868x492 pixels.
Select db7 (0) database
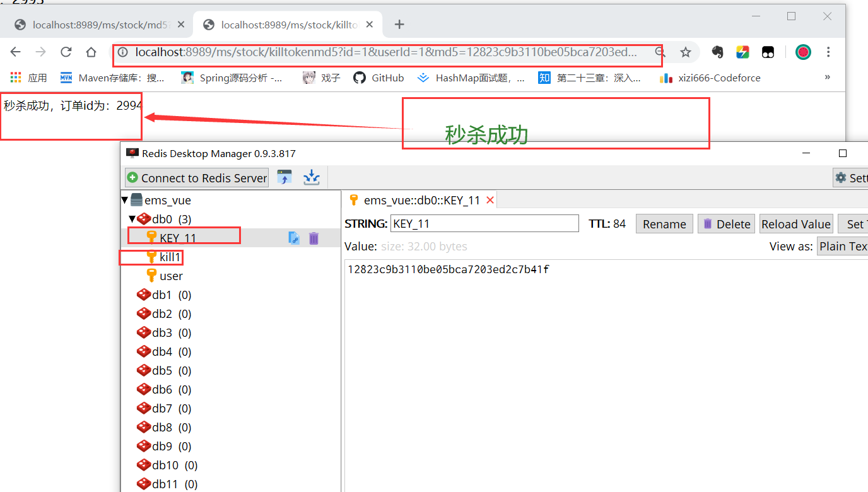(x=164, y=408)
